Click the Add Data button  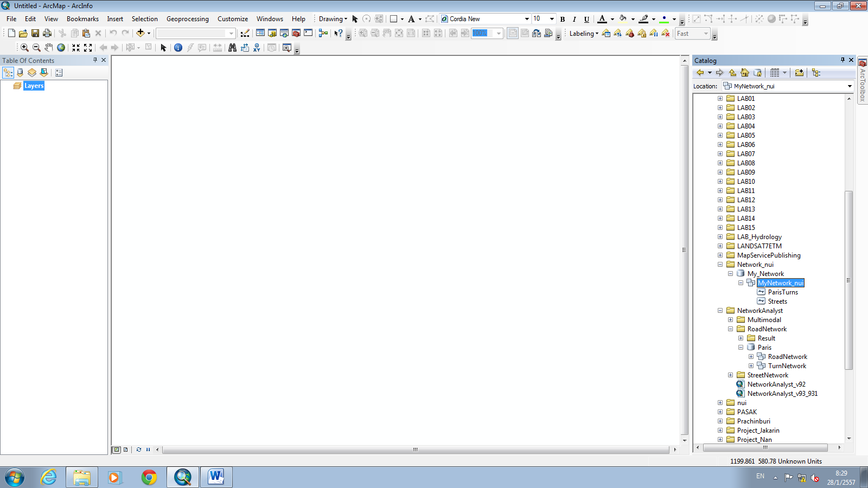(x=141, y=33)
